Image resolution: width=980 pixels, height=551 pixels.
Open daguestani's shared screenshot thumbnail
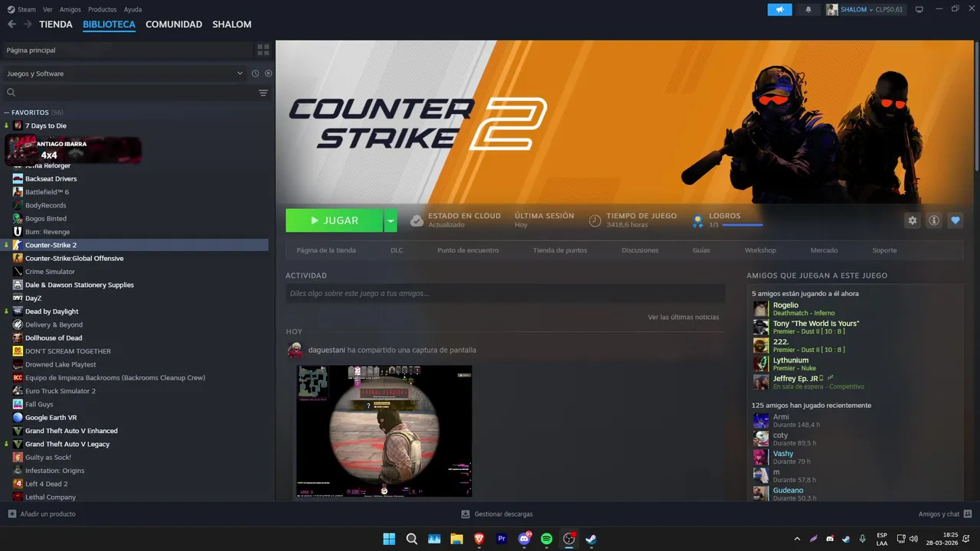pos(384,431)
